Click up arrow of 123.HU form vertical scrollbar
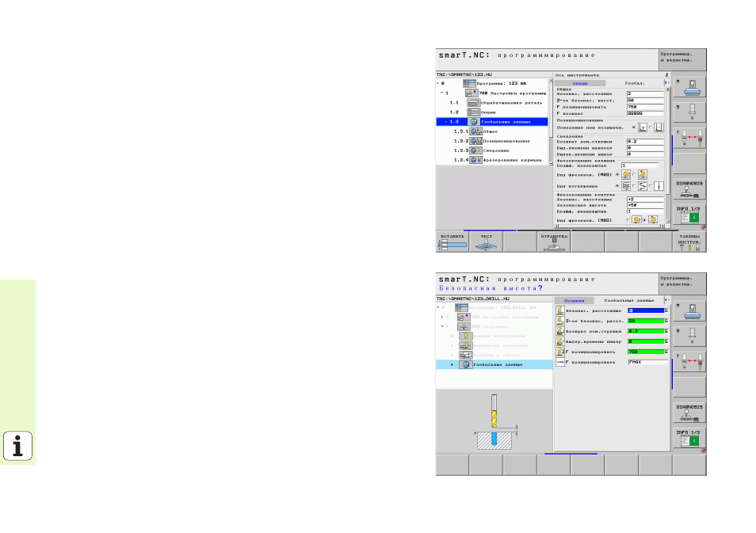 [667, 89]
